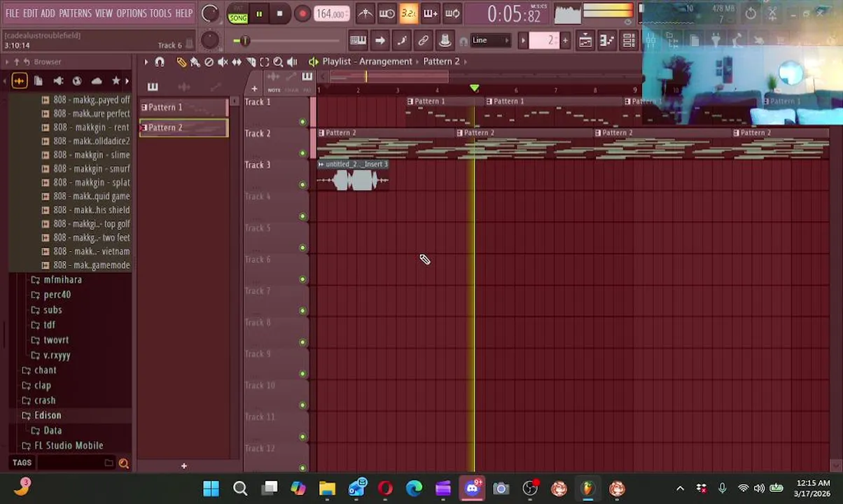843x504 pixels.
Task: Switch the PAT/SONG mode toggle
Action: pyautogui.click(x=238, y=13)
